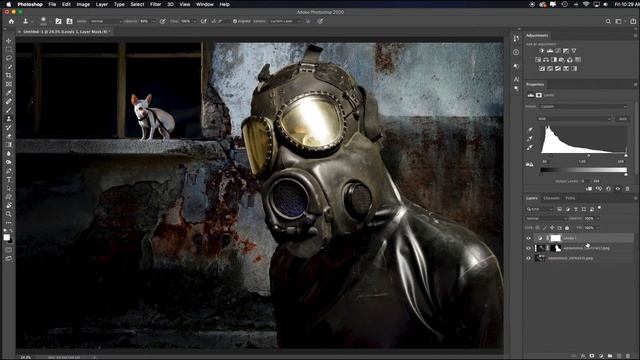The height and width of the screenshot is (360, 640).
Task: Pick the gray point eyedropper in Properties
Action: coord(530,139)
